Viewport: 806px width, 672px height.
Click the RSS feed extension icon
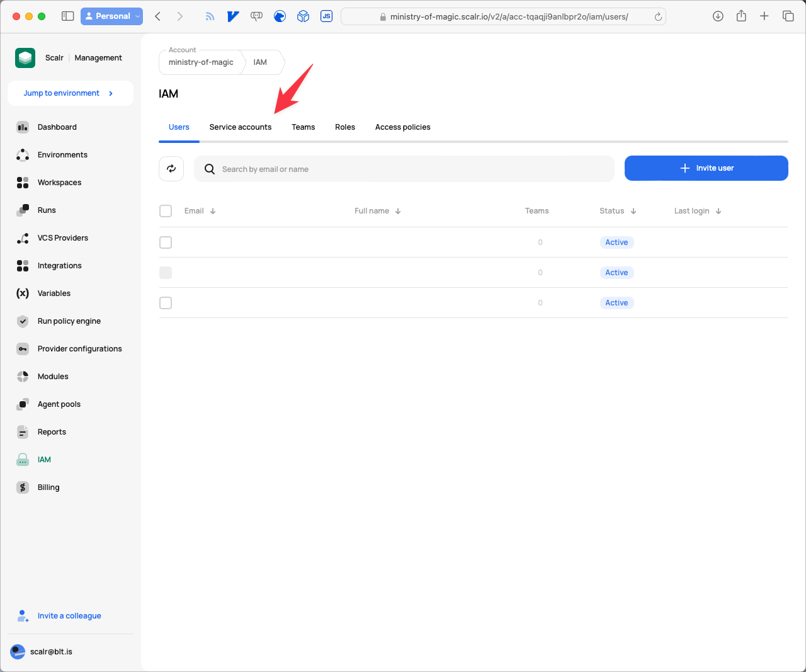pyautogui.click(x=210, y=16)
